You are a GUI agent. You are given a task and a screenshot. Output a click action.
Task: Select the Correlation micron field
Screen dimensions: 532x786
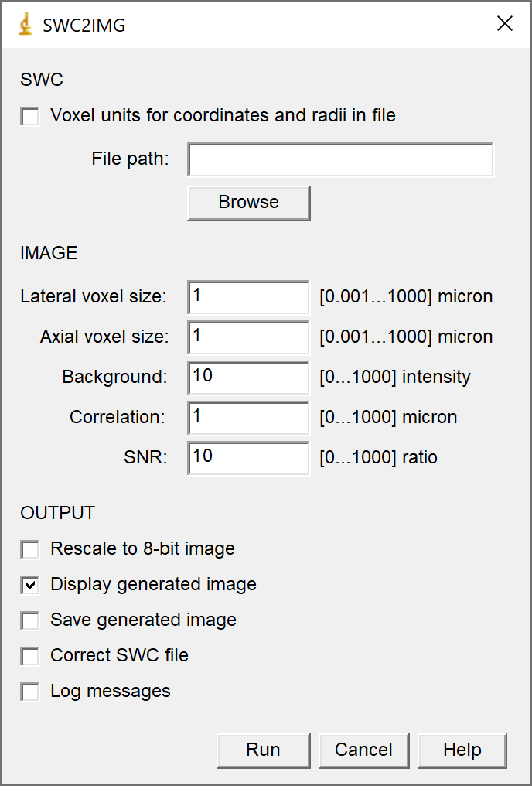point(247,418)
